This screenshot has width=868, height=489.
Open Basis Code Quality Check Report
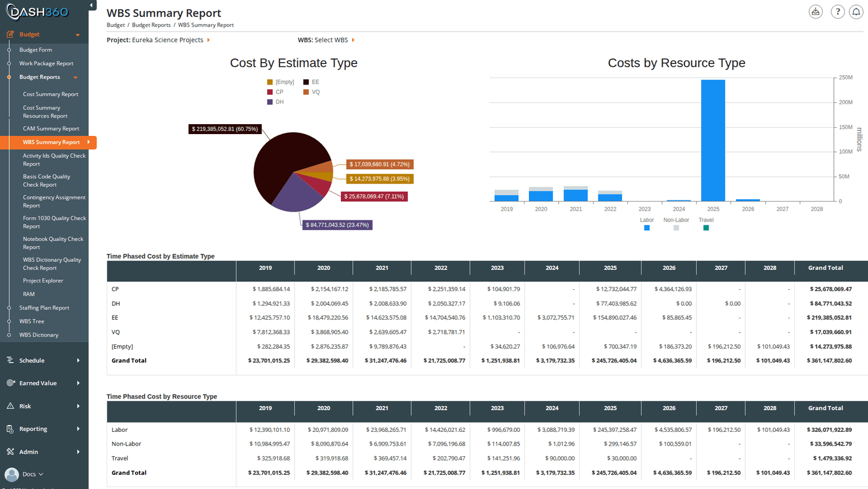[46, 181]
